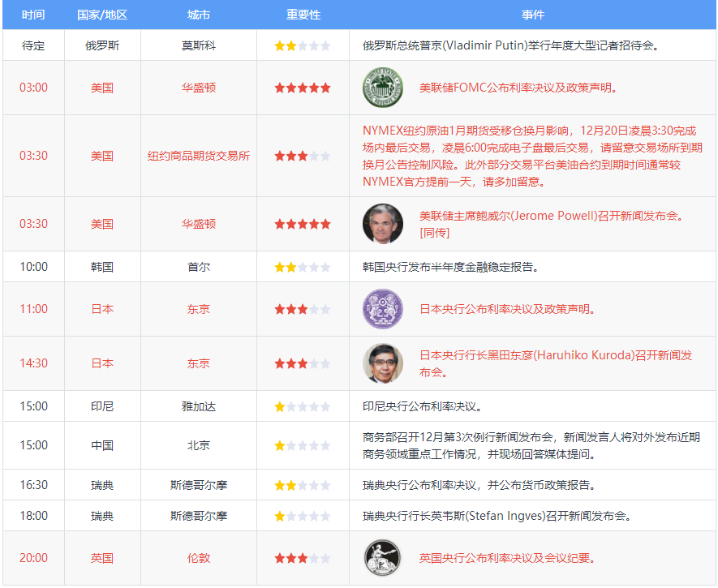The height and width of the screenshot is (588, 718).
Task: Open the 美联储FOMC公布利率决议及政策声明 event
Action: pyautogui.click(x=518, y=88)
